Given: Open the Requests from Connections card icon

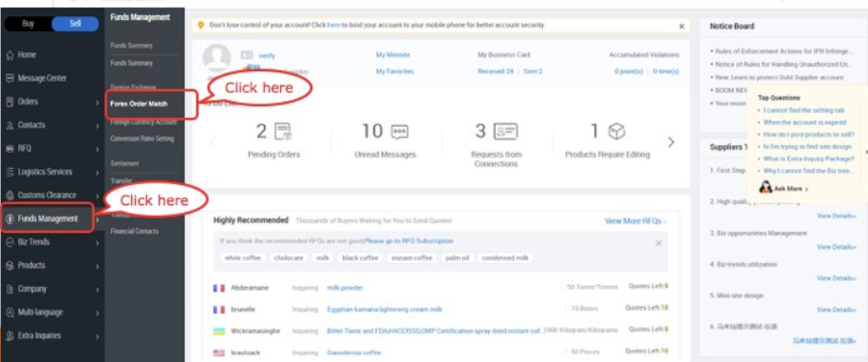Looking at the screenshot, I should click(x=505, y=131).
